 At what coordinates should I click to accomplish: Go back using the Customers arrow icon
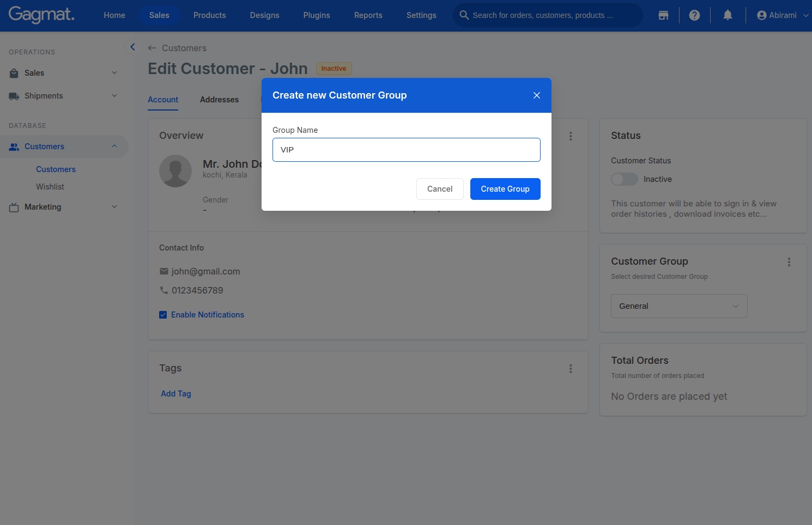click(x=152, y=48)
